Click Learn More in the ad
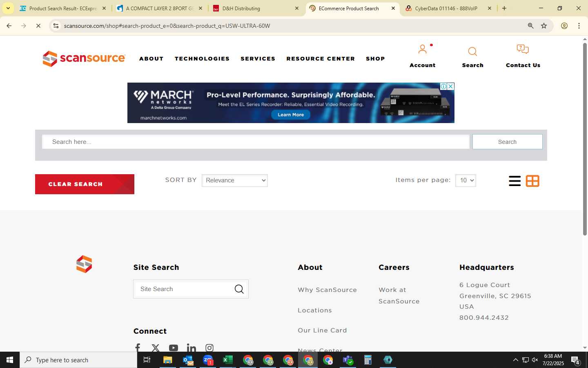This screenshot has height=368, width=588. (x=291, y=115)
